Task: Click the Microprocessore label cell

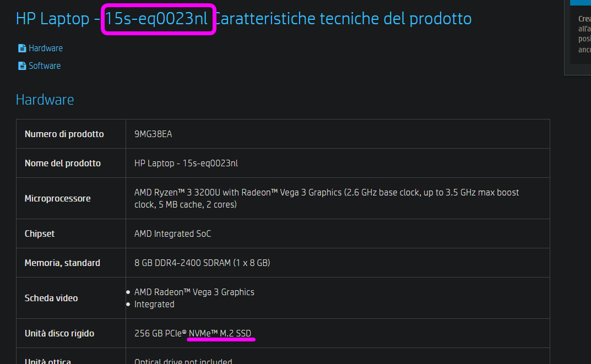Action: tap(71, 198)
